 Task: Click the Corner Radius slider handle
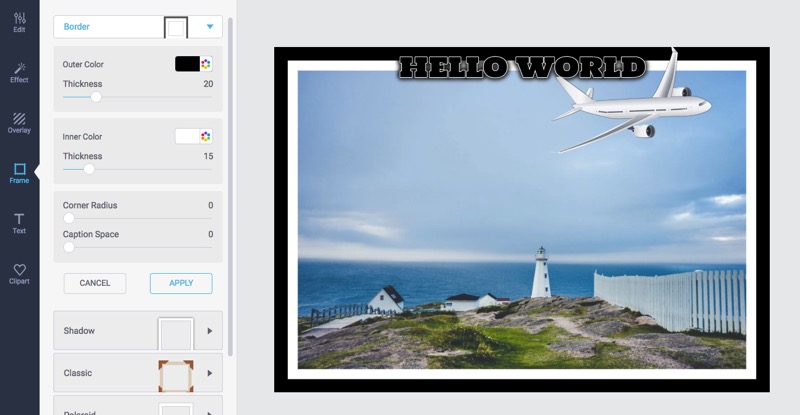coord(69,218)
